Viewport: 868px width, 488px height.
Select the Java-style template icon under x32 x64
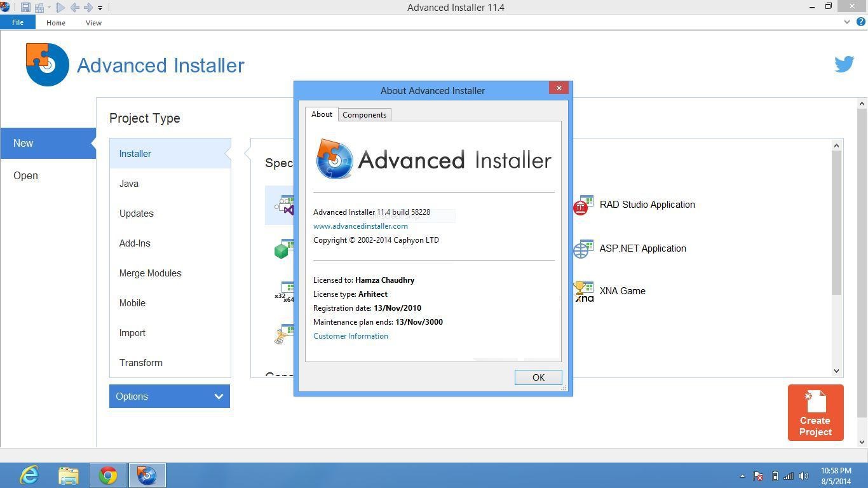(284, 334)
